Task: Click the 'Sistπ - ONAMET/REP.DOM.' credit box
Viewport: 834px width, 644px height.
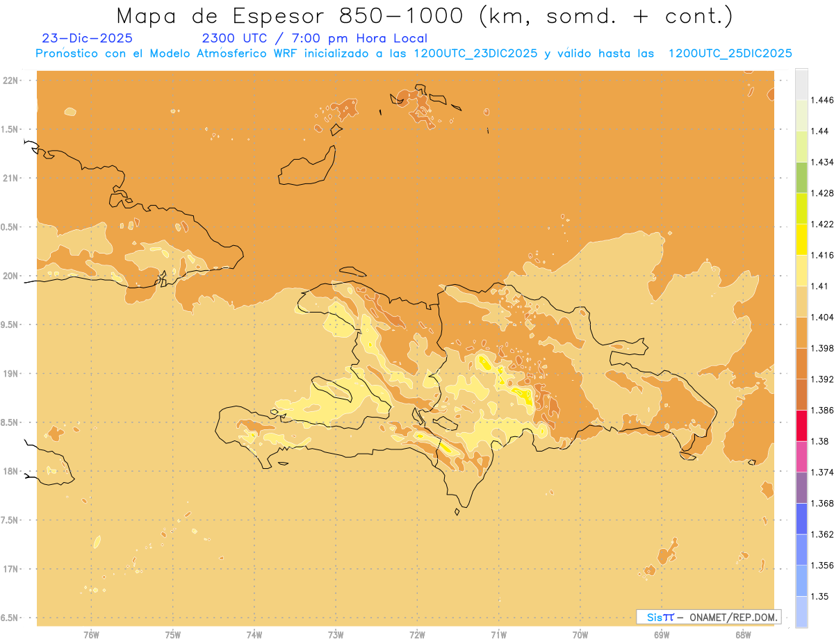Action: click(709, 617)
